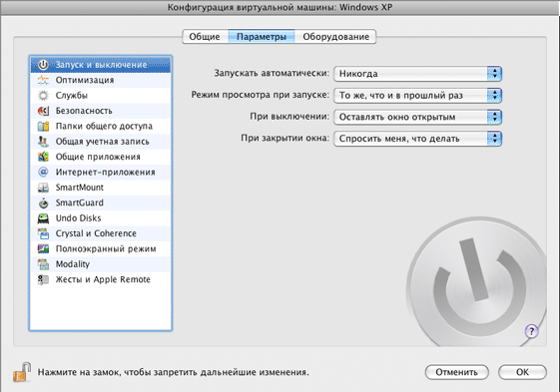This screenshot has height=392, width=560.
Task: Click the Запускать автоматически label
Action: click(272, 73)
